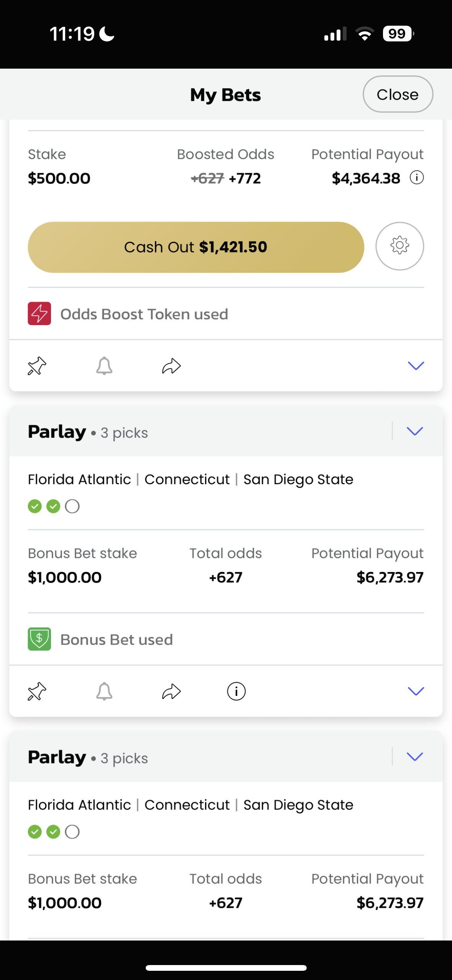Image resolution: width=452 pixels, height=980 pixels.
Task: Share the first Bonus Bet parlay
Action: click(171, 692)
